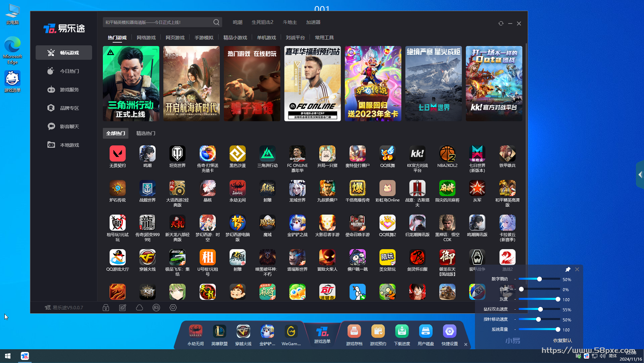Open 影音聊天 in the sidebar
The height and width of the screenshot is (363, 644).
point(64,126)
